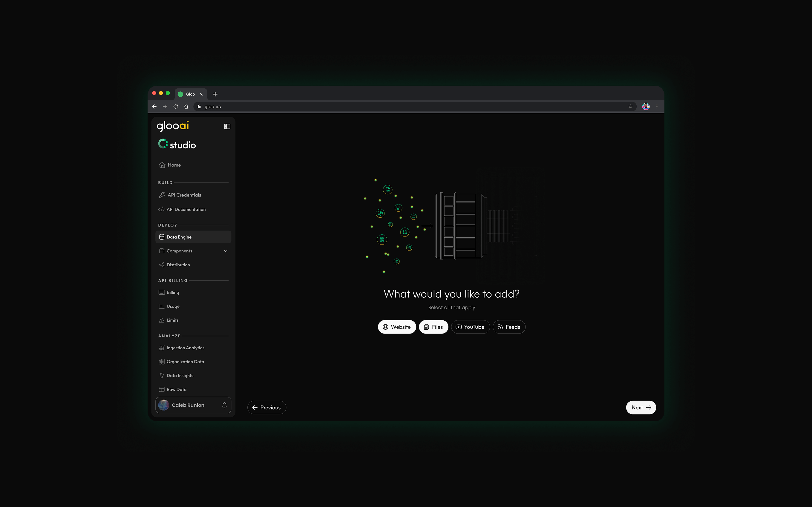This screenshot has width=812, height=507.
Task: Go back with browser back arrow
Action: 154,107
